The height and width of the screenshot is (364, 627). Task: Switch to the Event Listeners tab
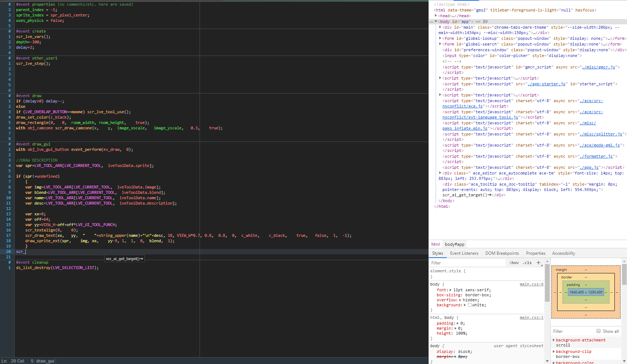(464, 253)
